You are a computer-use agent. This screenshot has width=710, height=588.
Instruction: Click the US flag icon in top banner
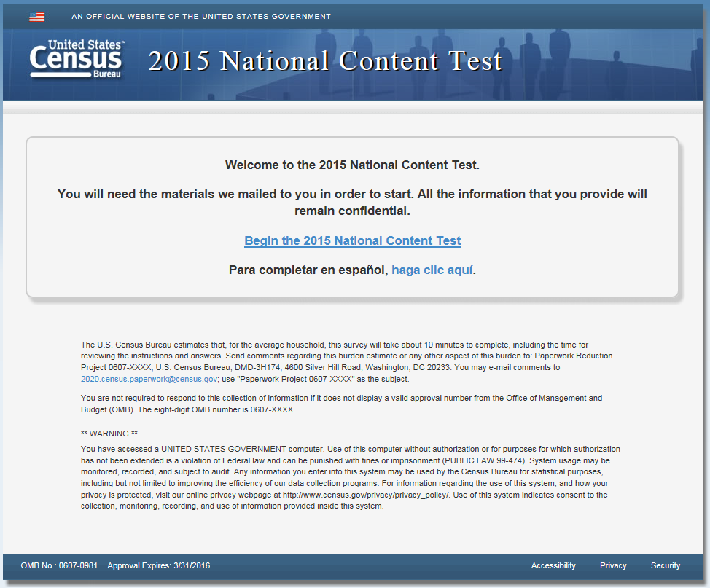tap(36, 17)
